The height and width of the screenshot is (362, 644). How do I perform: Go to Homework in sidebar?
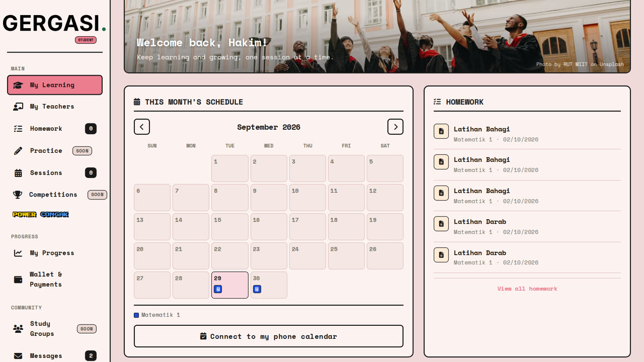(x=55, y=129)
